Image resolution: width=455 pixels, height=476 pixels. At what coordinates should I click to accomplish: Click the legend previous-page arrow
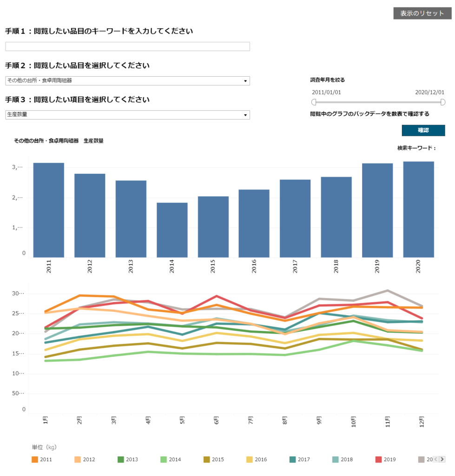436,459
